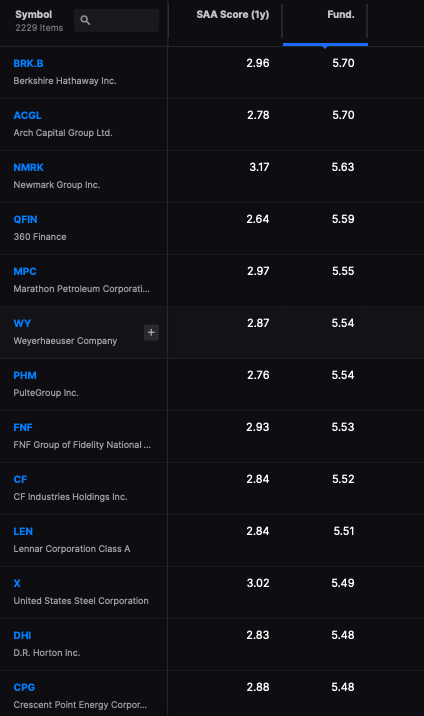The image size is (424, 716).
Task: Sort by the Fund. column header
Action: tap(341, 15)
